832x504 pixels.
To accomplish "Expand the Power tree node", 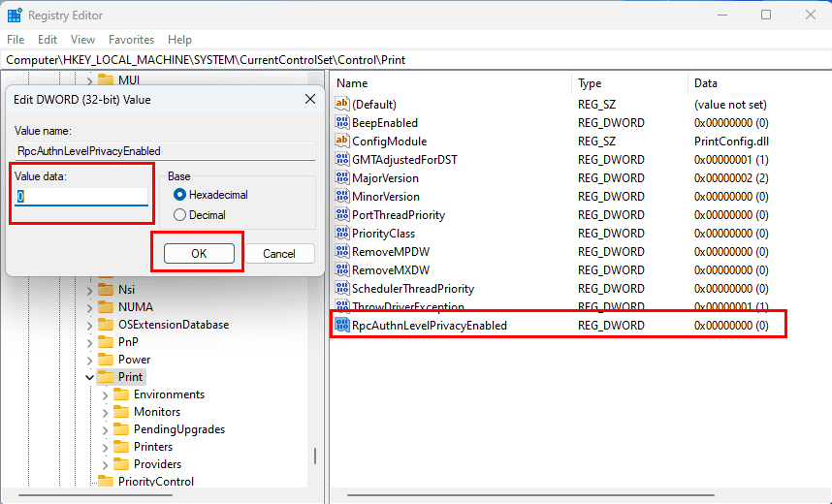I will 89,361.
